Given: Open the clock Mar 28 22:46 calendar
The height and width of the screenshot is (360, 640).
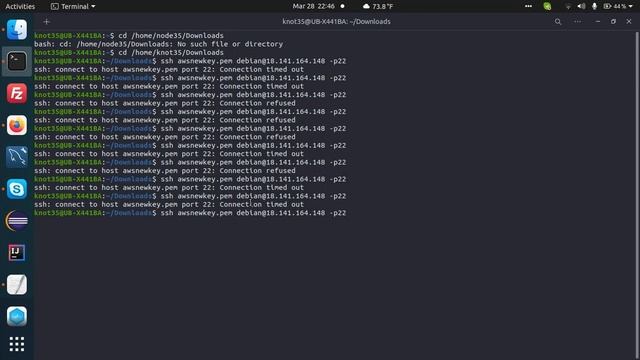Looking at the screenshot, I should [x=313, y=6].
